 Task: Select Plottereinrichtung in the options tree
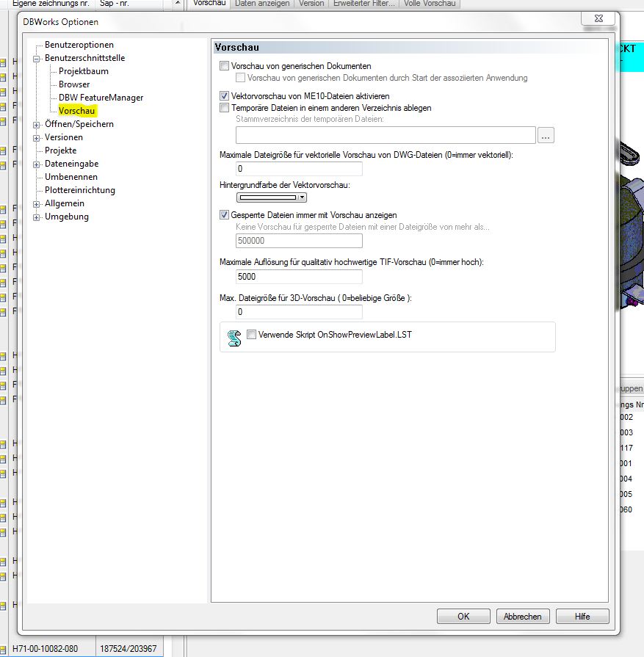[80, 190]
